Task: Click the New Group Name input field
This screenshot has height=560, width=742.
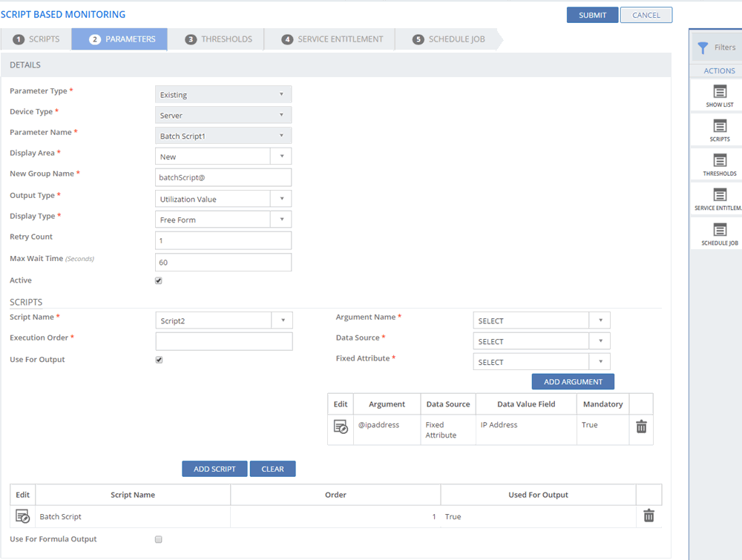Action: tap(223, 177)
